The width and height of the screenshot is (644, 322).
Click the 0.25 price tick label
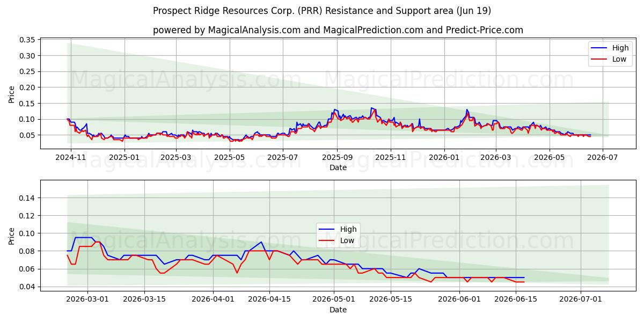tap(27, 71)
